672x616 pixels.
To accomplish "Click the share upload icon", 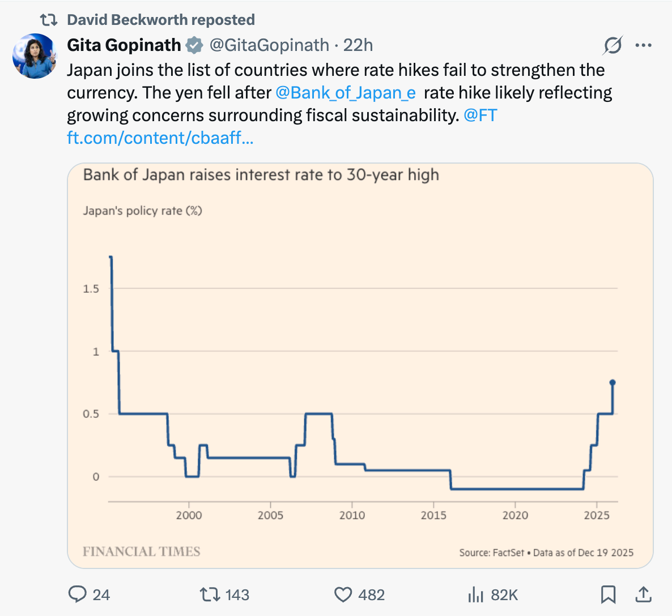I will coord(643,594).
